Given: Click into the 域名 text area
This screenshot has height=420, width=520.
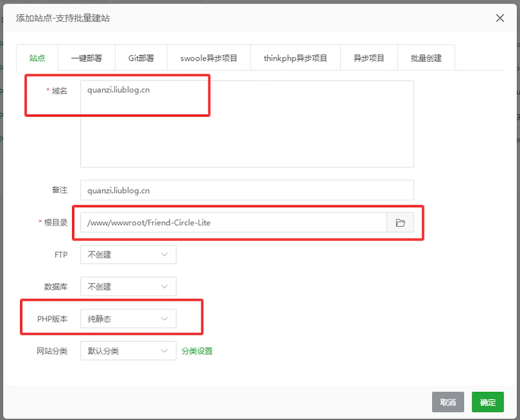Looking at the screenshot, I should pos(247,126).
